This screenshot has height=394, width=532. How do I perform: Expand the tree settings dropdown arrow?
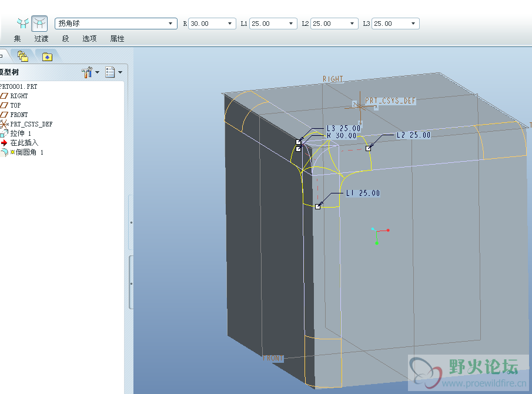coord(98,72)
